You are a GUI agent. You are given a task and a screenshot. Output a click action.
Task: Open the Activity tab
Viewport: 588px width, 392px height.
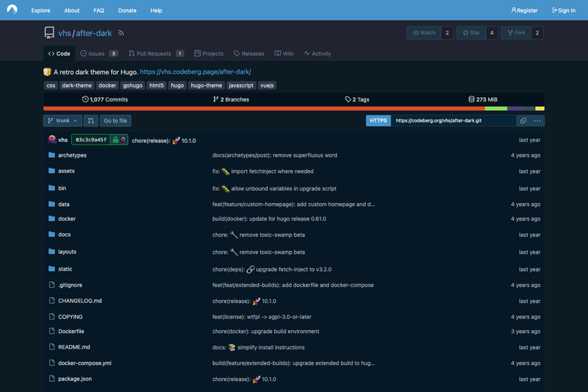(318, 54)
